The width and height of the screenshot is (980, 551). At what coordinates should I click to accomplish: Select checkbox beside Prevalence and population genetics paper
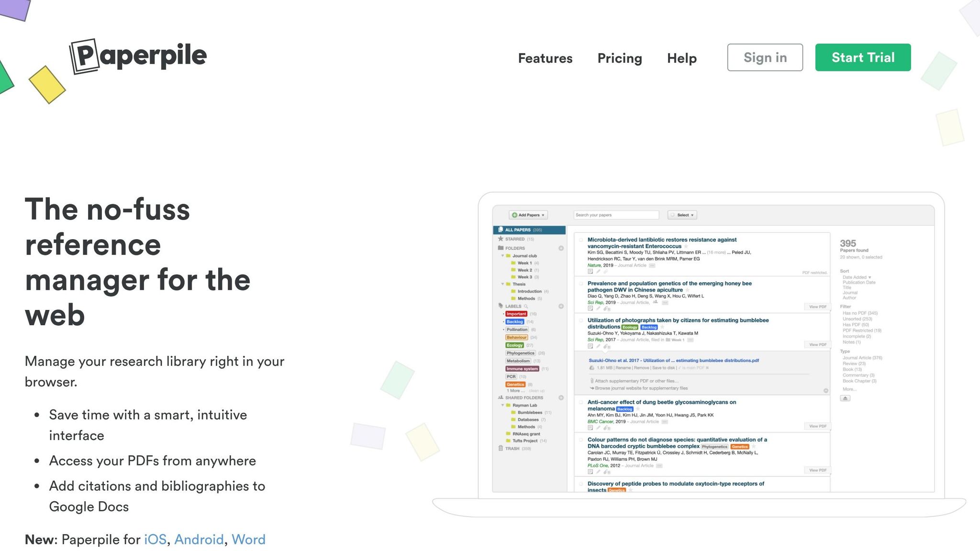pyautogui.click(x=581, y=284)
